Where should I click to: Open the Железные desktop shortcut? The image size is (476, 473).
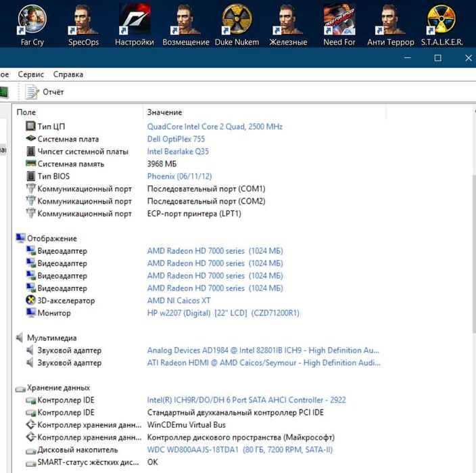tap(288, 25)
